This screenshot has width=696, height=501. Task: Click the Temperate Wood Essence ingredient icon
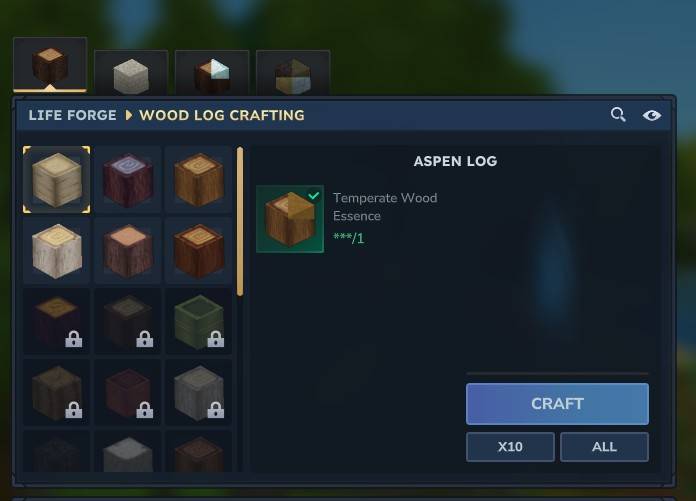(x=290, y=219)
